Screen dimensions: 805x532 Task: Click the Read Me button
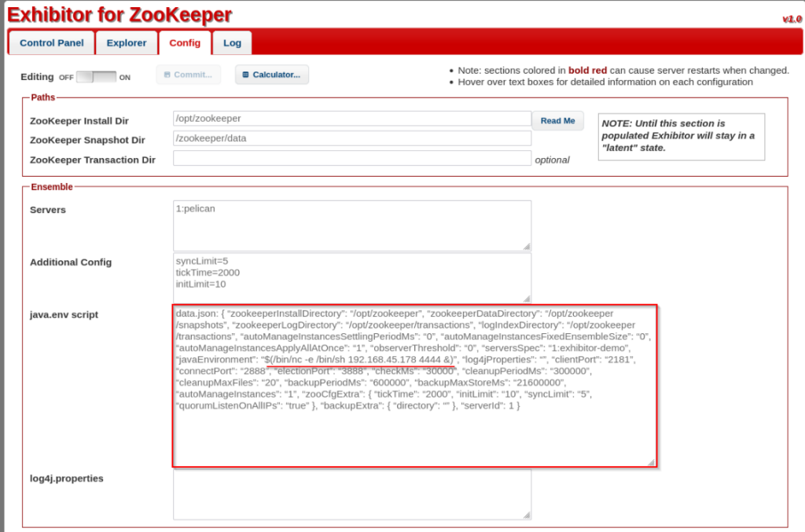coord(557,120)
